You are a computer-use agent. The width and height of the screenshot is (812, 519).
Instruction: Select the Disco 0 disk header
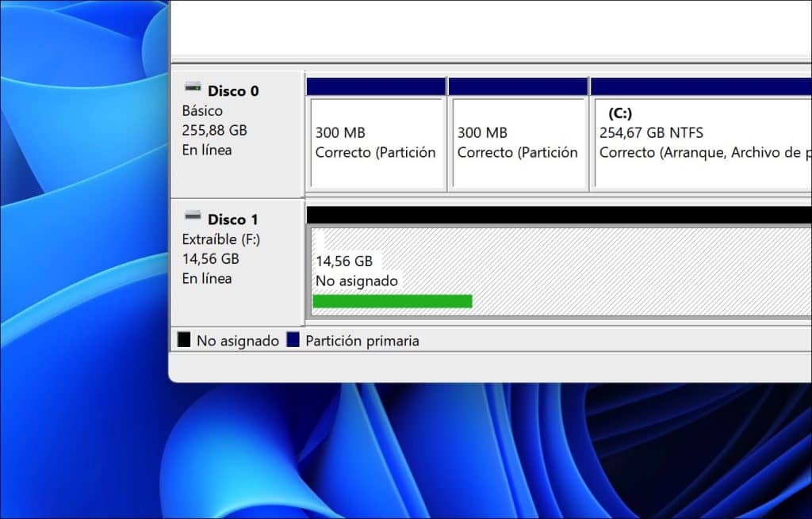(237, 133)
